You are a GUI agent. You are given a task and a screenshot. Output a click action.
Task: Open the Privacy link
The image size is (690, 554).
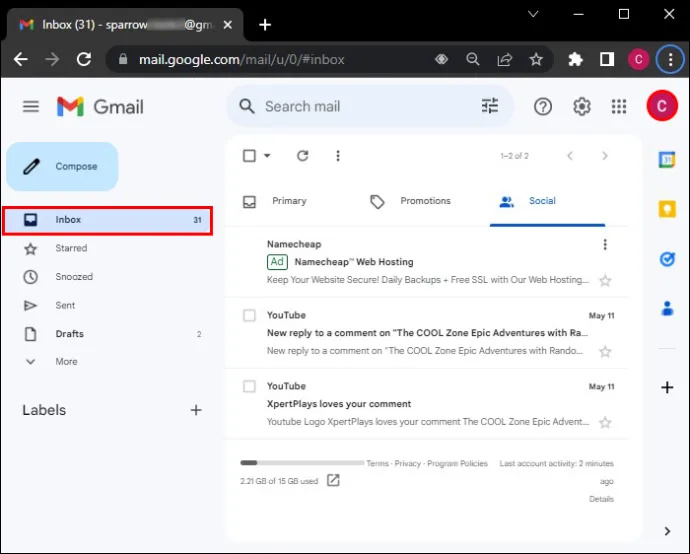[407, 463]
